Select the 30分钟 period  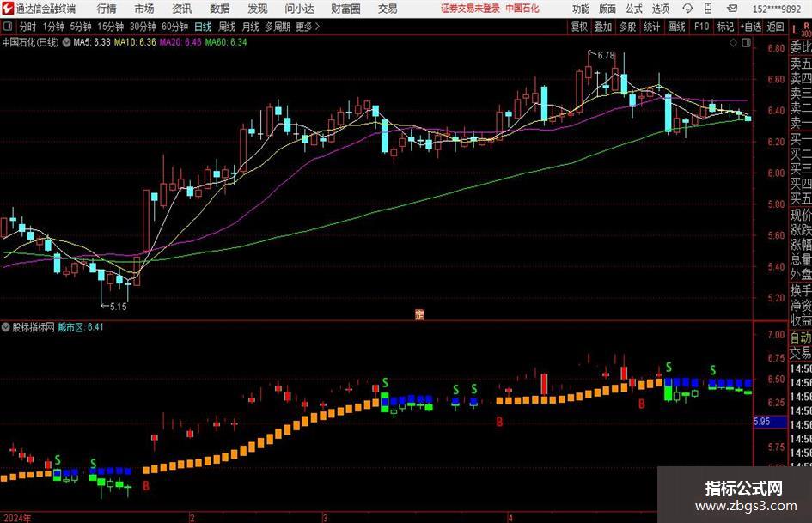tap(143, 27)
